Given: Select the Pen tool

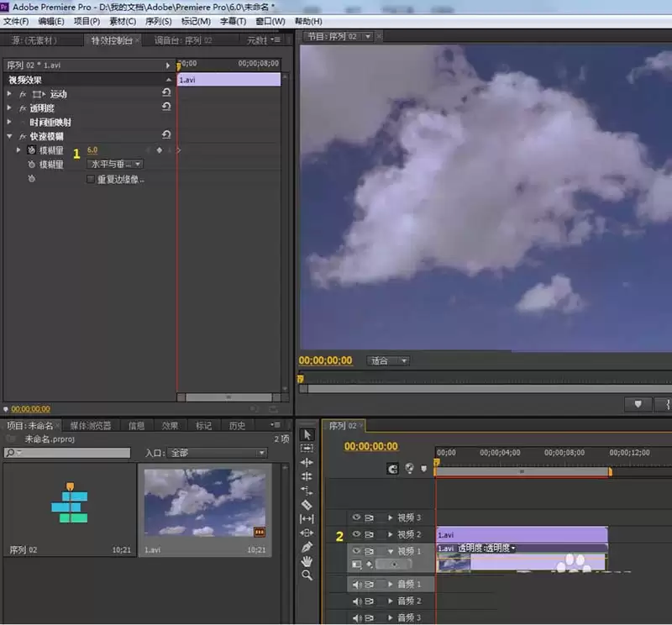Looking at the screenshot, I should pos(307,547).
